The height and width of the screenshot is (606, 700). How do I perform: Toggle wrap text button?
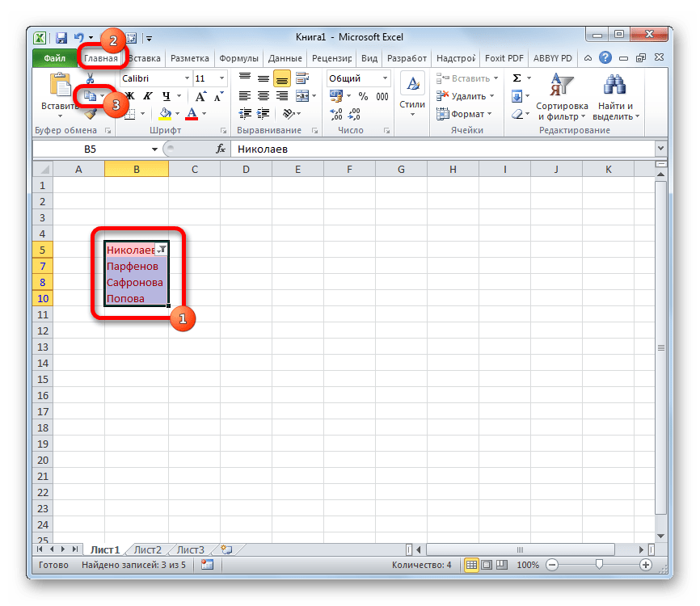click(302, 78)
